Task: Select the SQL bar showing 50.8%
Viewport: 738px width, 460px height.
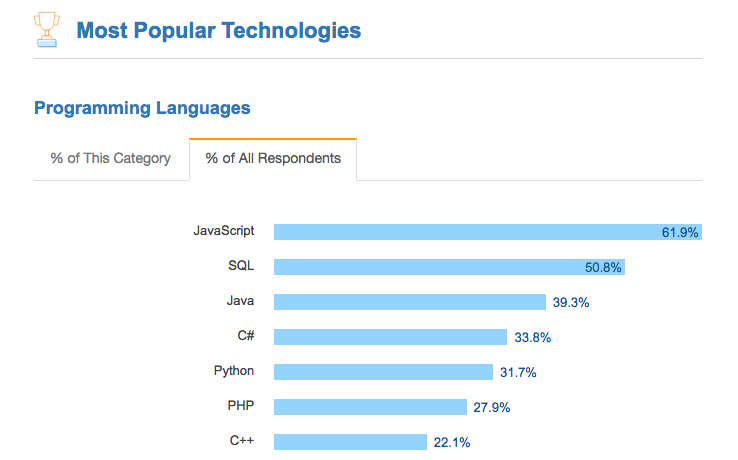Action: pyautogui.click(x=449, y=267)
